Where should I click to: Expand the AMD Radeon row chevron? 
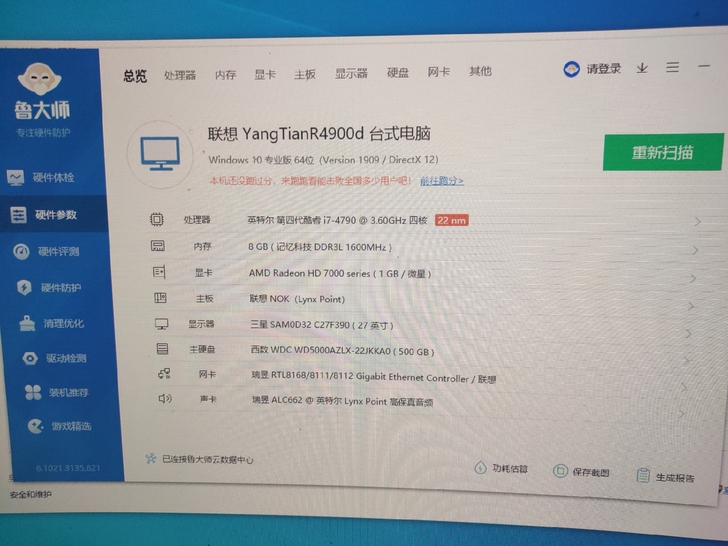point(693,279)
